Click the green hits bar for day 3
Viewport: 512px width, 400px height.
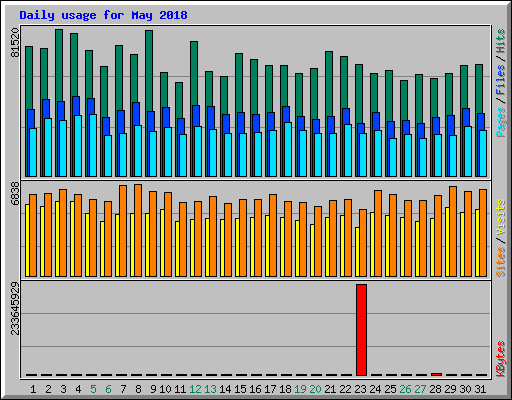59,65
